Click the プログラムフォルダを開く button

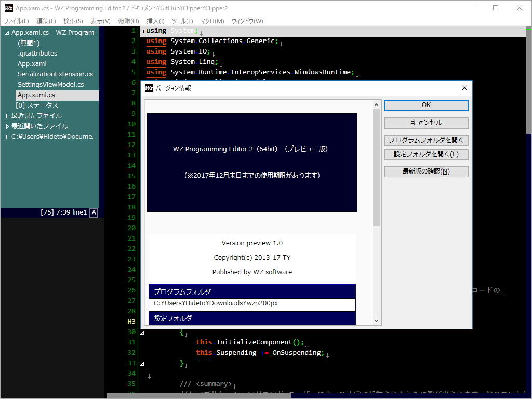[426, 140]
